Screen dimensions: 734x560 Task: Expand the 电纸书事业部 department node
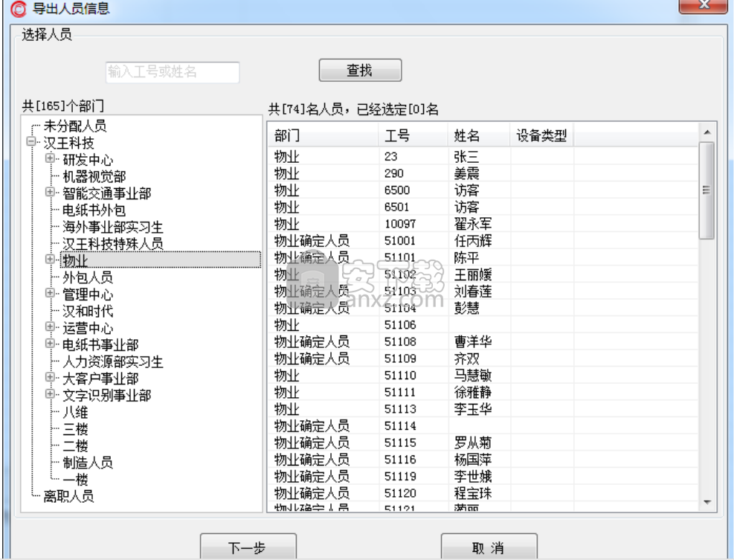50,343
